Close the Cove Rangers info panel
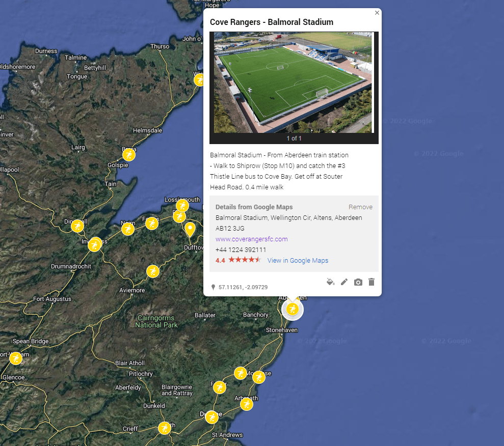The width and height of the screenshot is (504, 446). tap(377, 12)
